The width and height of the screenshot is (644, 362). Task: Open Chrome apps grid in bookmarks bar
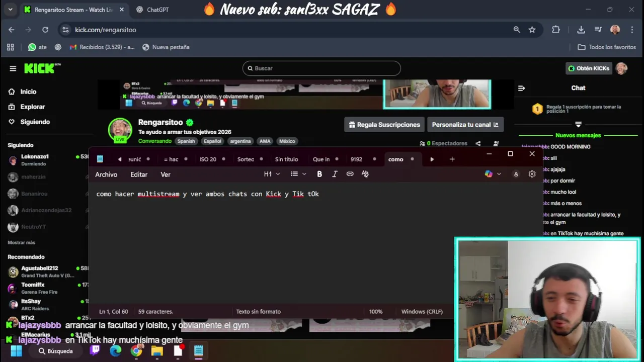click(x=11, y=47)
